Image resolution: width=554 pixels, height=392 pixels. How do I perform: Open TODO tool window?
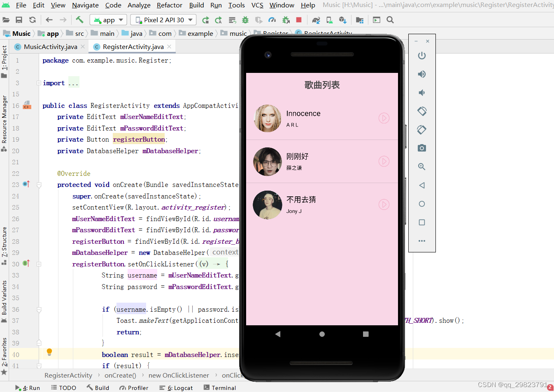coord(64,388)
